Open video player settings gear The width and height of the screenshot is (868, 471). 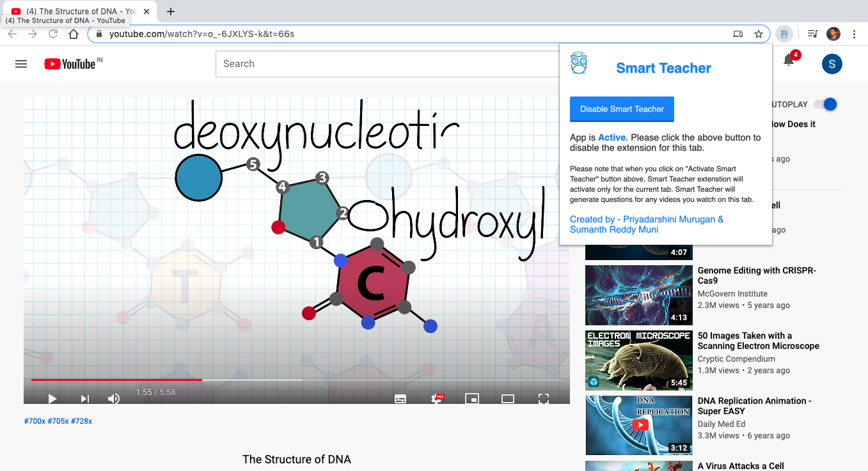coord(438,399)
